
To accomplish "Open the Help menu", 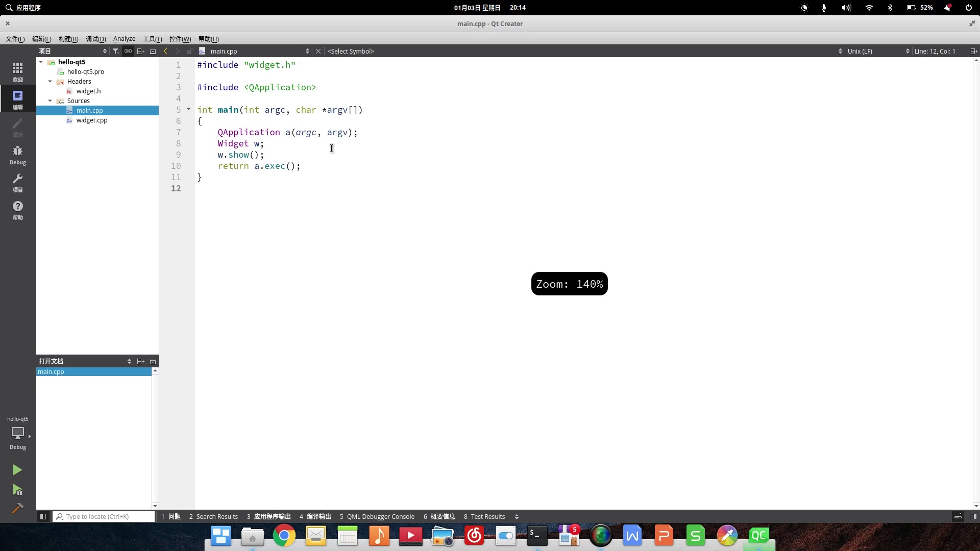I will (x=208, y=38).
